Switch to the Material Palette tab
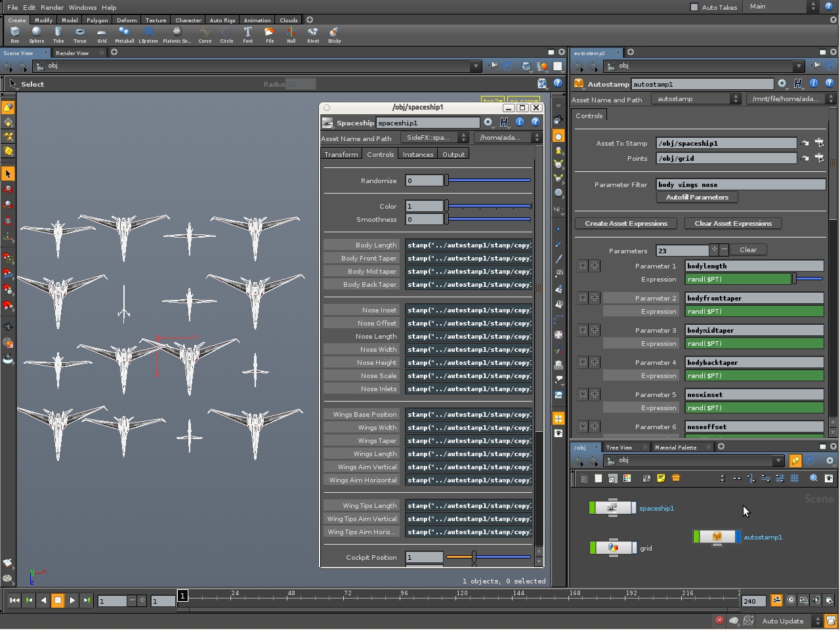840x630 pixels. (676, 448)
